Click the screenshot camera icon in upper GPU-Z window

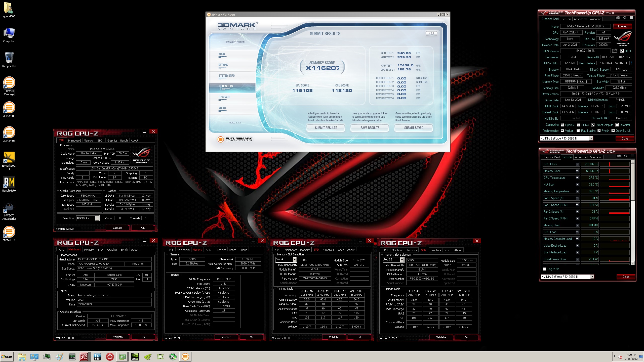coord(618,18)
